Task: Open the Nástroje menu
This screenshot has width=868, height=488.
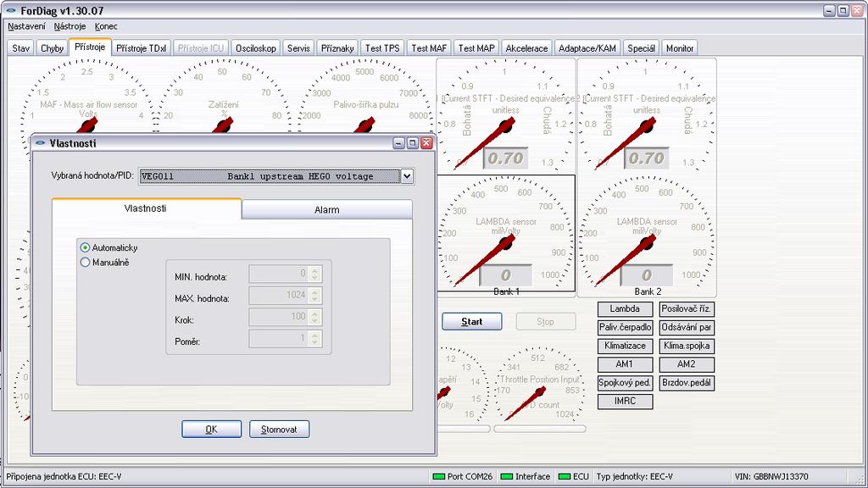Action: [x=70, y=26]
